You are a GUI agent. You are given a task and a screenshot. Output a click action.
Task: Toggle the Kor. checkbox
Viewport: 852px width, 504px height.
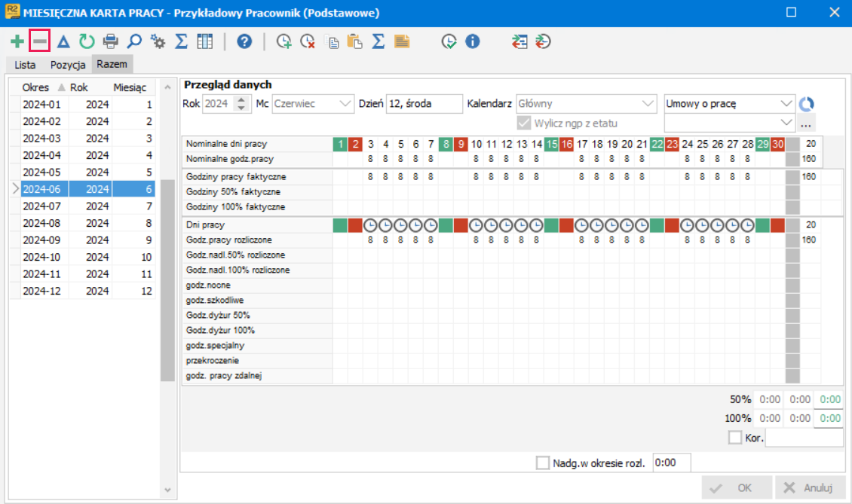tap(734, 438)
